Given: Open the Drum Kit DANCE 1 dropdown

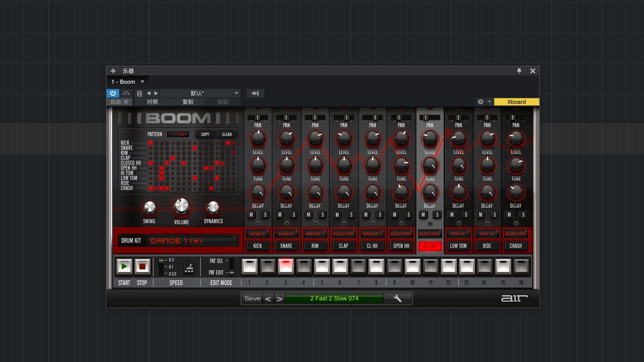Looking at the screenshot, I should pyautogui.click(x=193, y=241).
